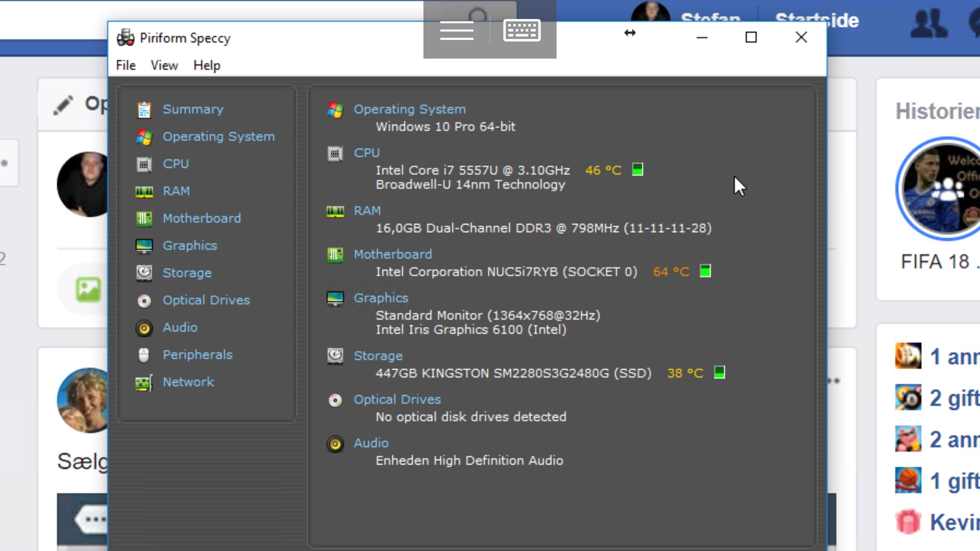Select the CPU chip icon in sidebar
The height and width of the screenshot is (551, 980).
(x=144, y=165)
